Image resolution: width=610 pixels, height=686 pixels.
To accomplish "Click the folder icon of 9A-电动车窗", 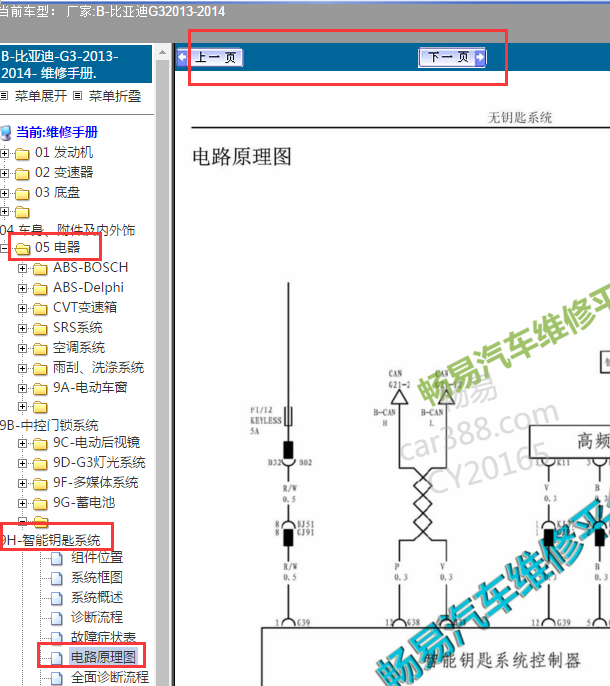I will tap(40, 388).
